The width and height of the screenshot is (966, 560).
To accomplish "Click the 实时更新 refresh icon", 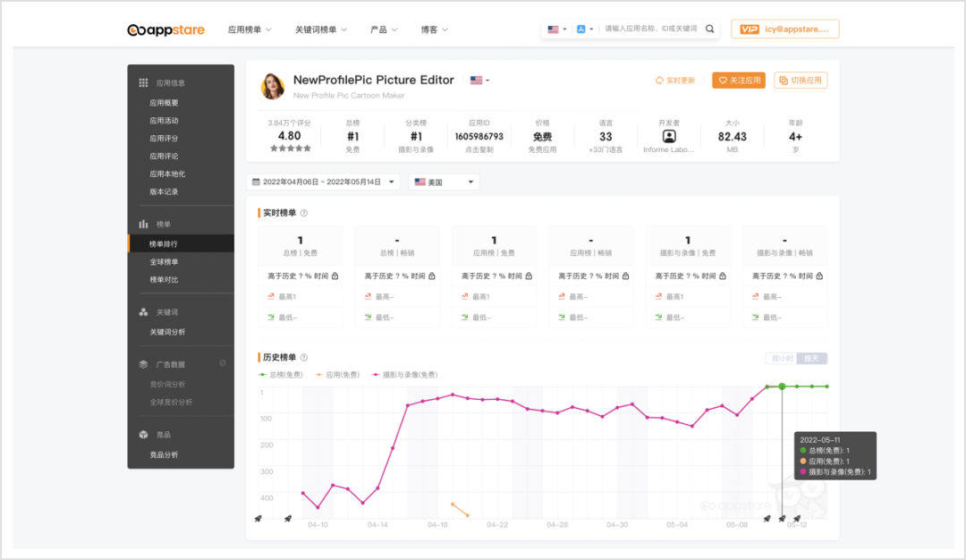I will tap(659, 81).
